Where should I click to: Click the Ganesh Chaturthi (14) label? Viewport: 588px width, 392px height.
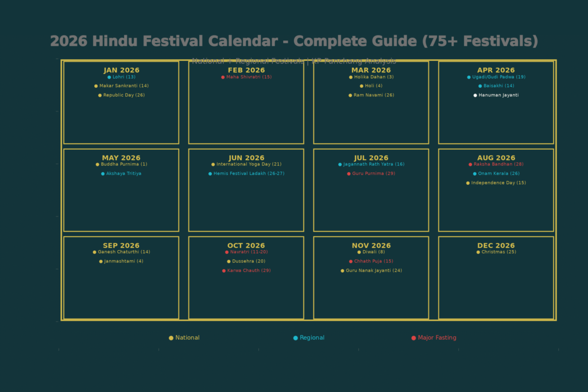124,252
